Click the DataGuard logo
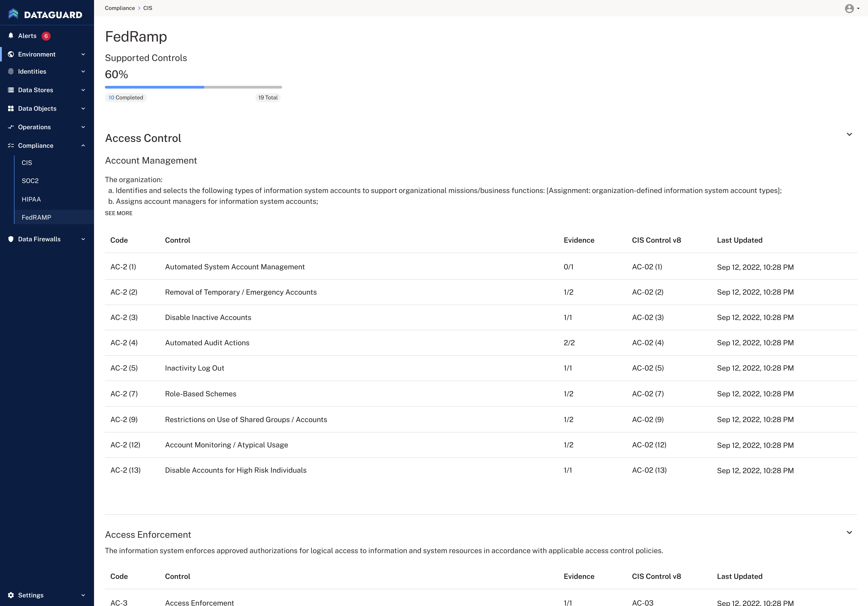 click(45, 14)
